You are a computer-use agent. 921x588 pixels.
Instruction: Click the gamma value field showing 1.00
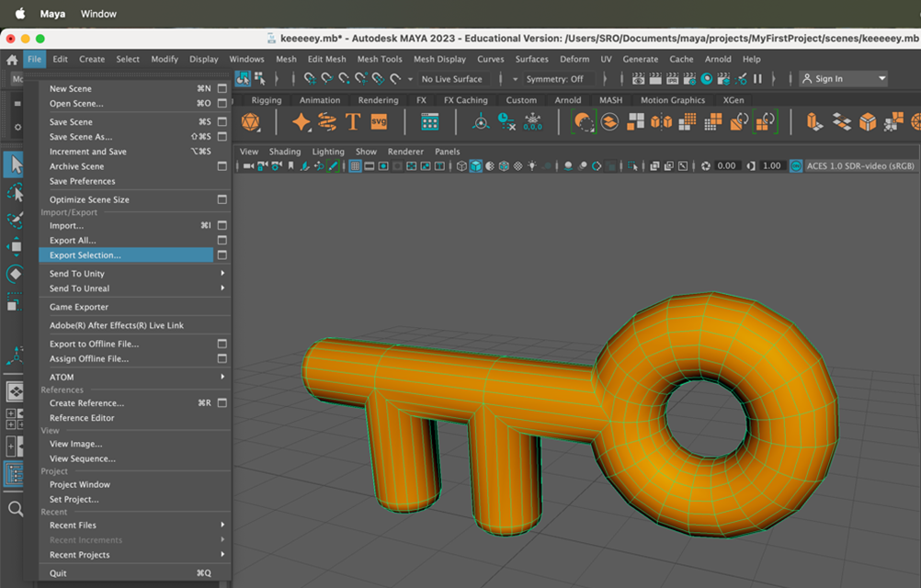(771, 166)
